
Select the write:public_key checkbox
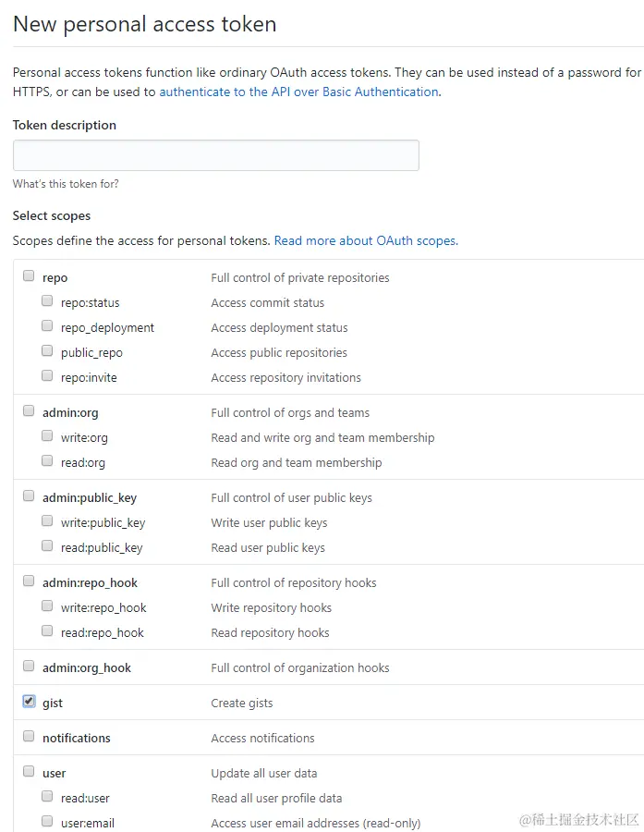click(x=47, y=520)
